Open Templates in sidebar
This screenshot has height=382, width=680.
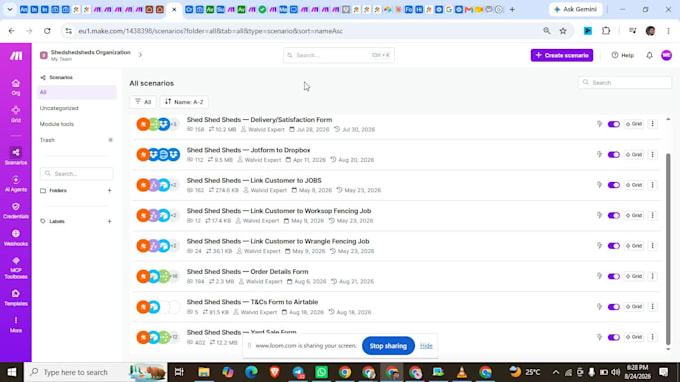click(16, 298)
